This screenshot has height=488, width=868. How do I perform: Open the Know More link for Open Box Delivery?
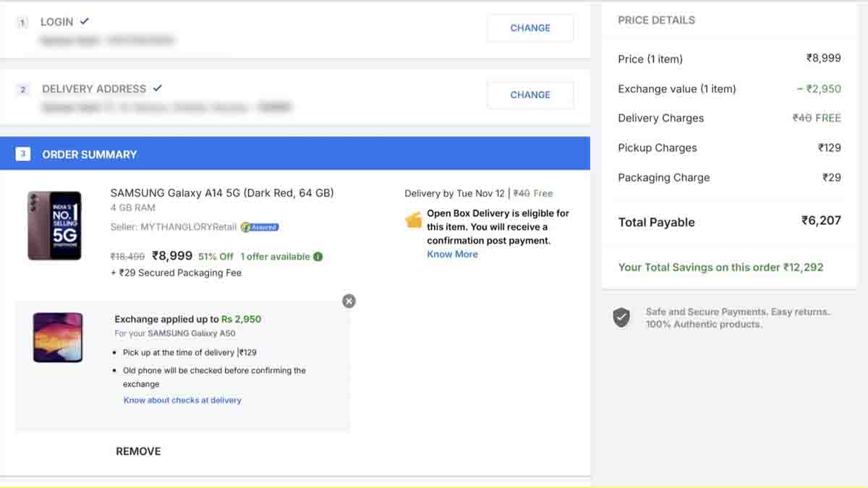pyautogui.click(x=452, y=254)
